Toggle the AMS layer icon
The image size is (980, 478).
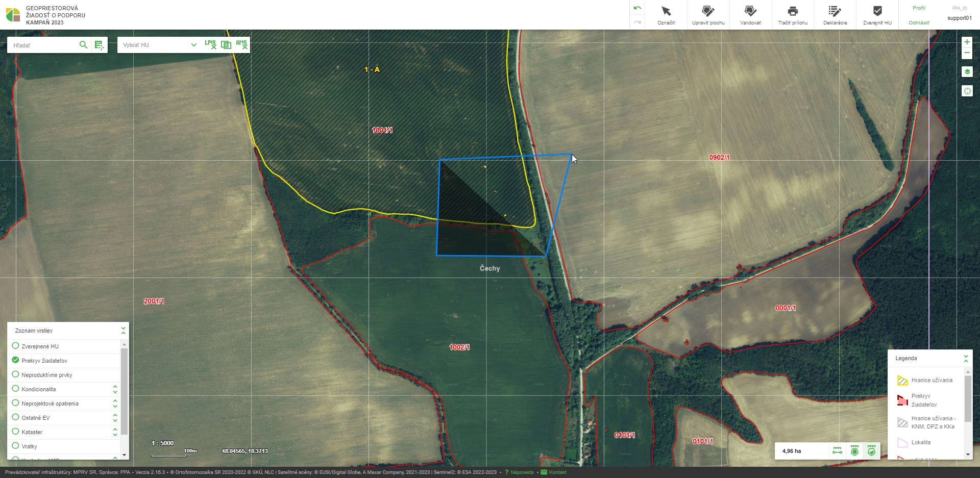tap(241, 44)
